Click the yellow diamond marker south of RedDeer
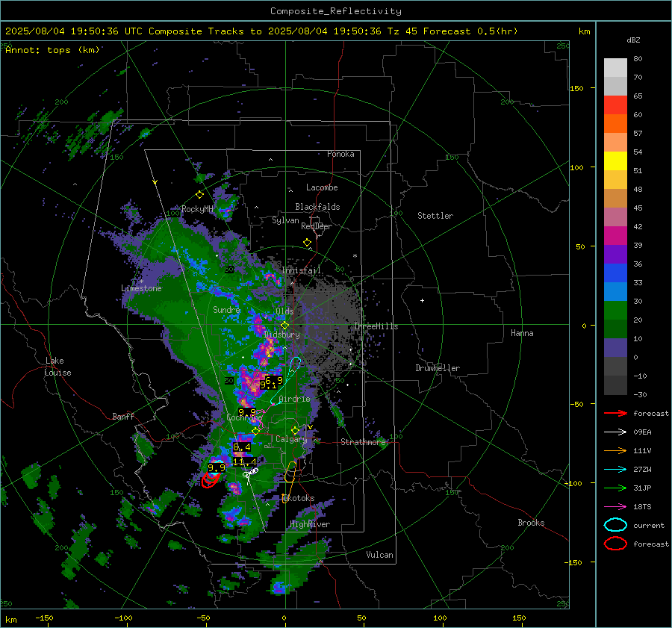This screenshot has height=628, width=672. click(x=307, y=243)
